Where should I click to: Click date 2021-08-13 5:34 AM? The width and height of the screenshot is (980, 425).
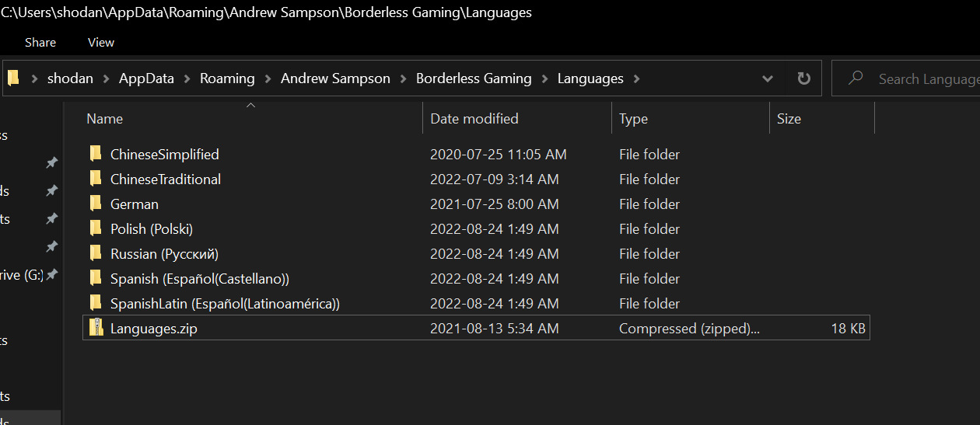point(495,328)
